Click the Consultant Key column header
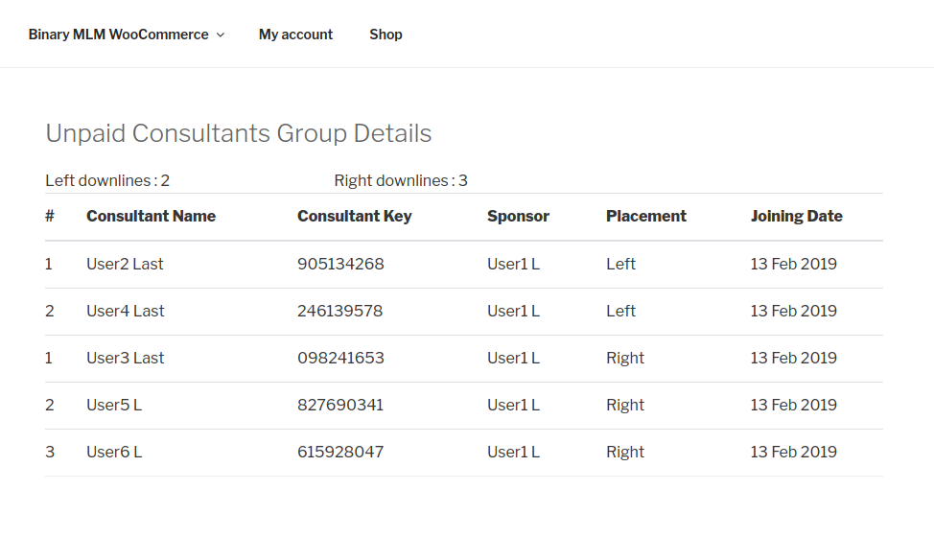The width and height of the screenshot is (934, 560). 354,216
